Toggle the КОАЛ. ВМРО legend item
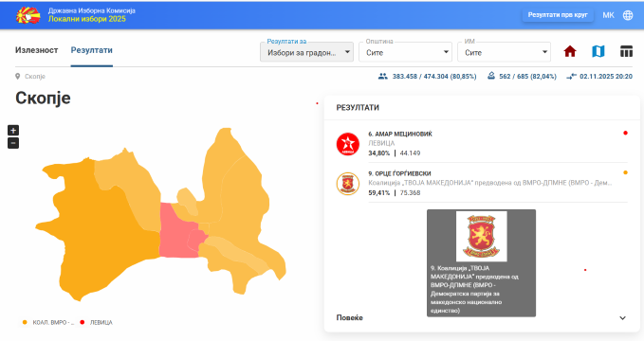 [48, 323]
